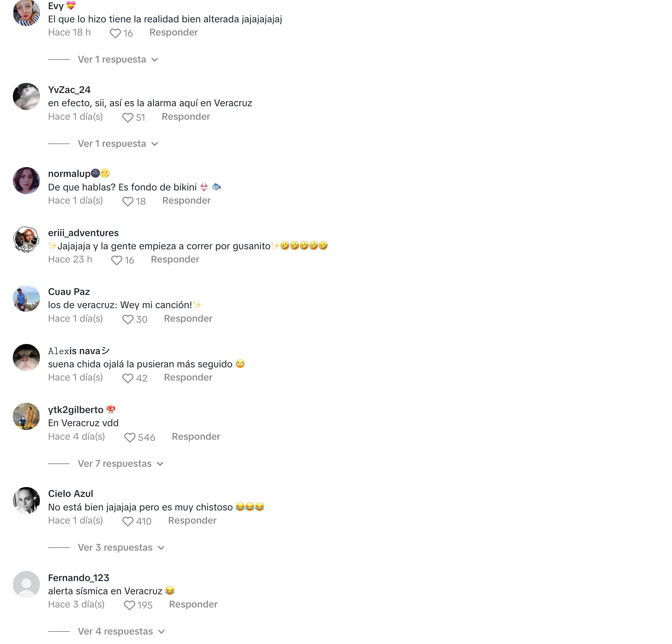The height and width of the screenshot is (644, 672).
Task: Expand Ver 1 respuesta under YvZac_24
Action: coord(118,144)
